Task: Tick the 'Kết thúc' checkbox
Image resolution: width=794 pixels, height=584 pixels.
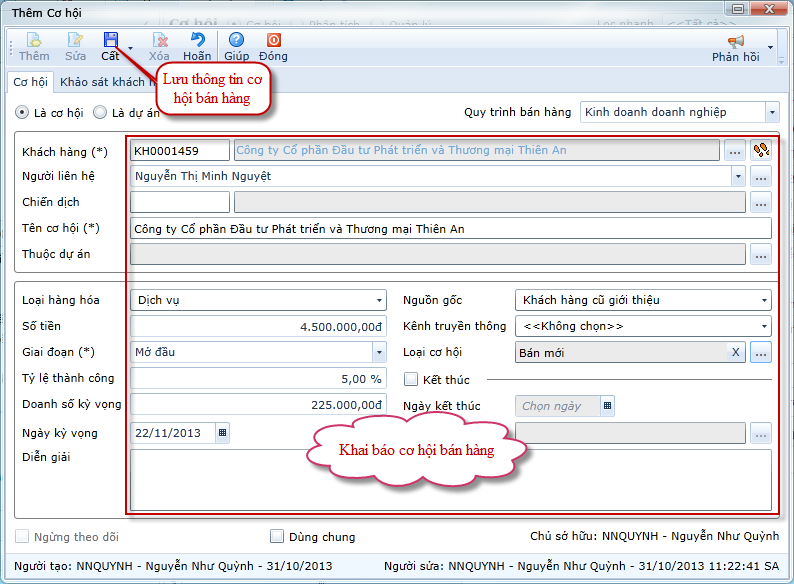Action: (410, 379)
